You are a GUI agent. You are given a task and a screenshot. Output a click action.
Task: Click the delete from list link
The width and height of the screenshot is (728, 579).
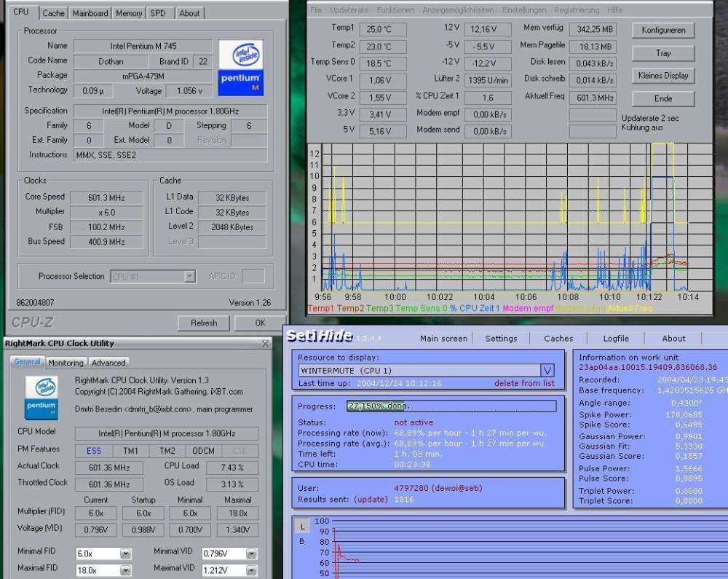pyautogui.click(x=525, y=383)
